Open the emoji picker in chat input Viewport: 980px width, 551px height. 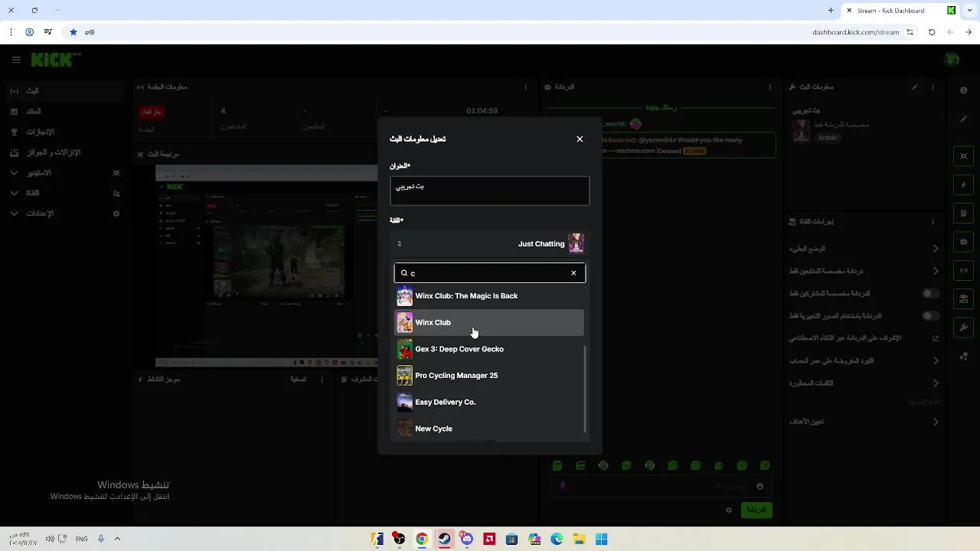759,486
